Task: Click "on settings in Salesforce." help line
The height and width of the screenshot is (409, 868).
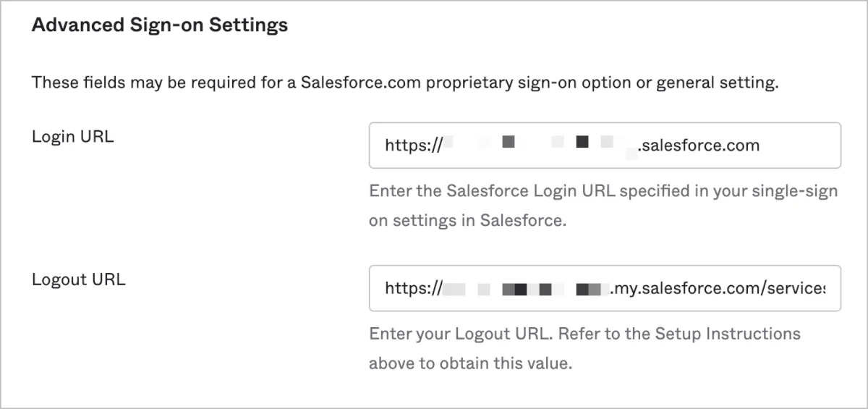Action: 466,221
